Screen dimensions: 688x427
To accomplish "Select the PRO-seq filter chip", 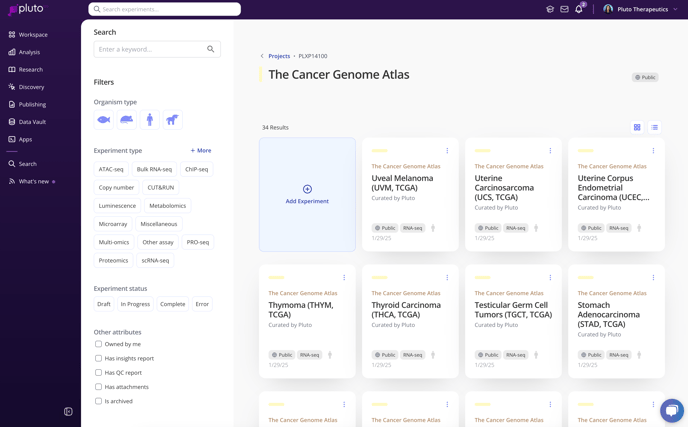I will coord(198,242).
